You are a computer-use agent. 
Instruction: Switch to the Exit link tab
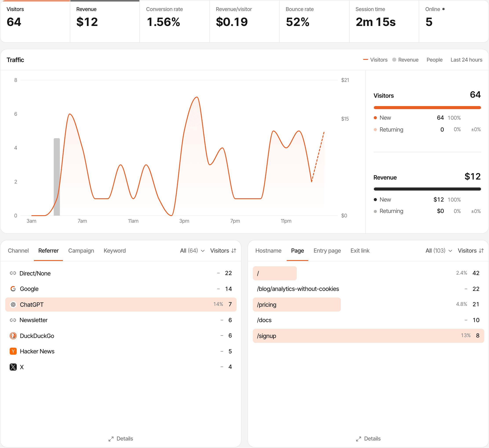[360, 251]
